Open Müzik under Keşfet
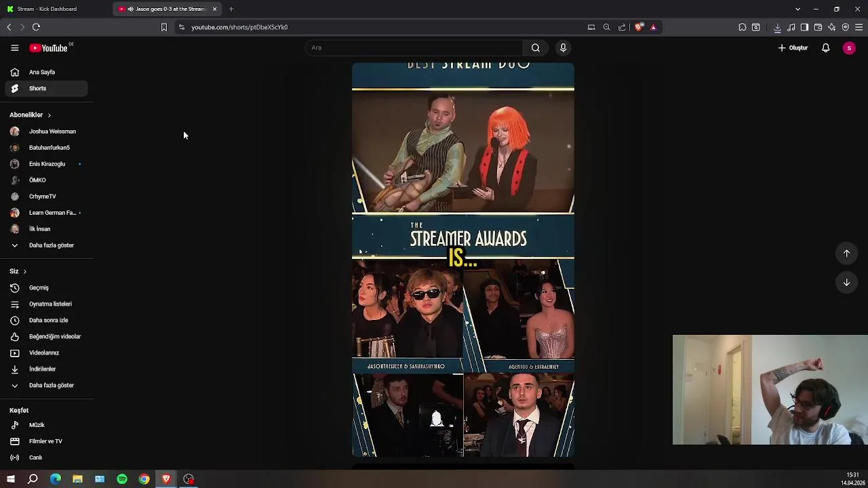The height and width of the screenshot is (488, 868). coord(46,425)
